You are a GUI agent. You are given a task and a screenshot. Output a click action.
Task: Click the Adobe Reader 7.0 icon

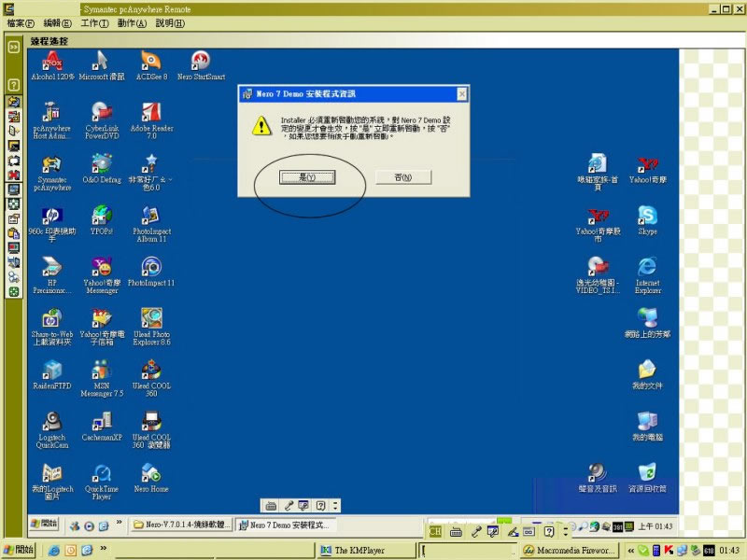point(151,120)
